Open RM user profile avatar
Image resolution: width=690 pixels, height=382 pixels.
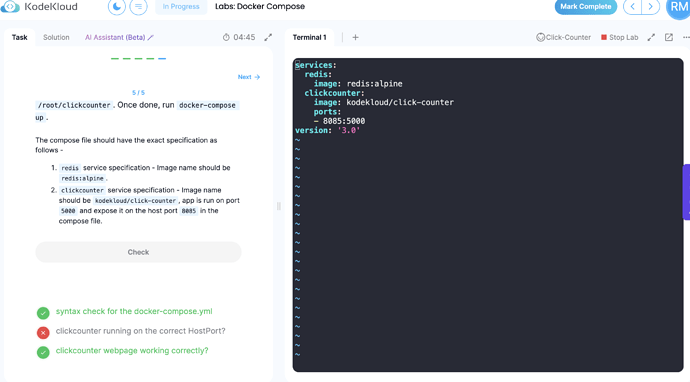(679, 7)
